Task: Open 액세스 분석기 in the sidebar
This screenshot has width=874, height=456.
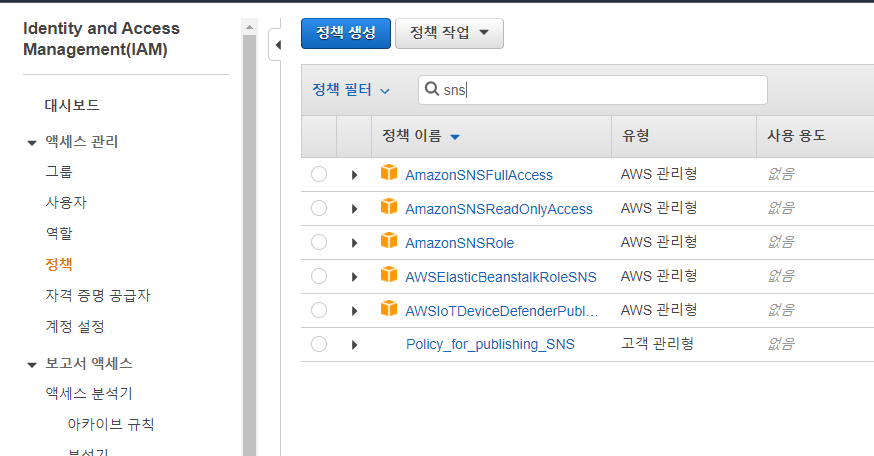Action: coord(89,394)
